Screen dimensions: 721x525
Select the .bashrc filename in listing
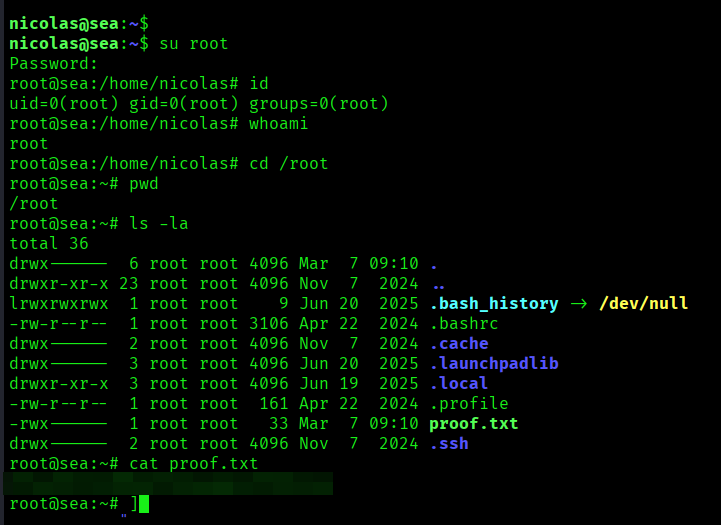[463, 323]
